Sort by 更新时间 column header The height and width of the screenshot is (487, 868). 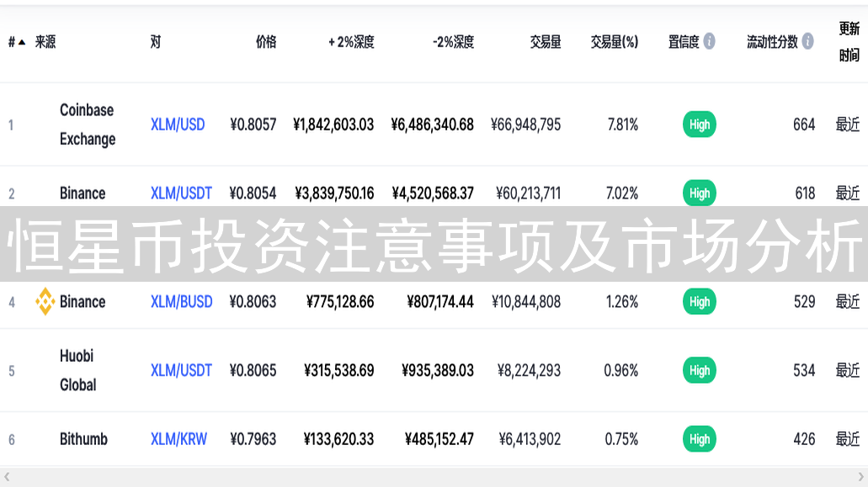[x=849, y=42]
